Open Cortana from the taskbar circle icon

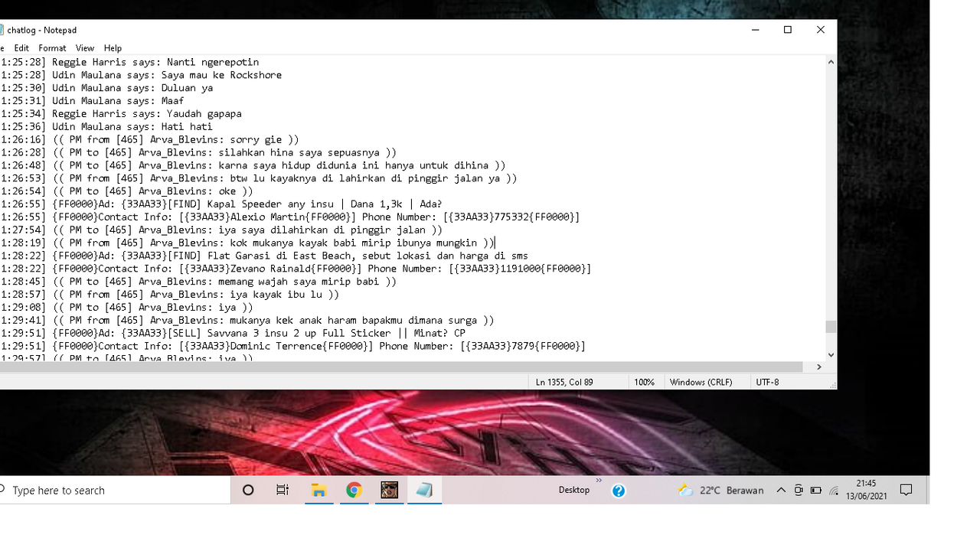pos(248,491)
